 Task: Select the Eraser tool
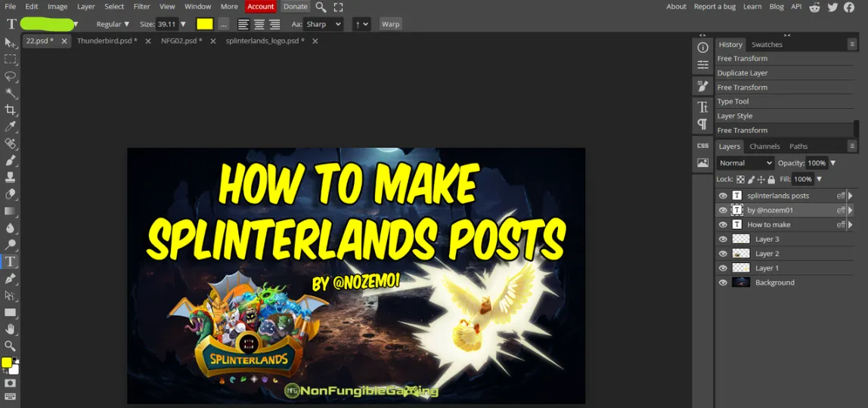pyautogui.click(x=10, y=194)
